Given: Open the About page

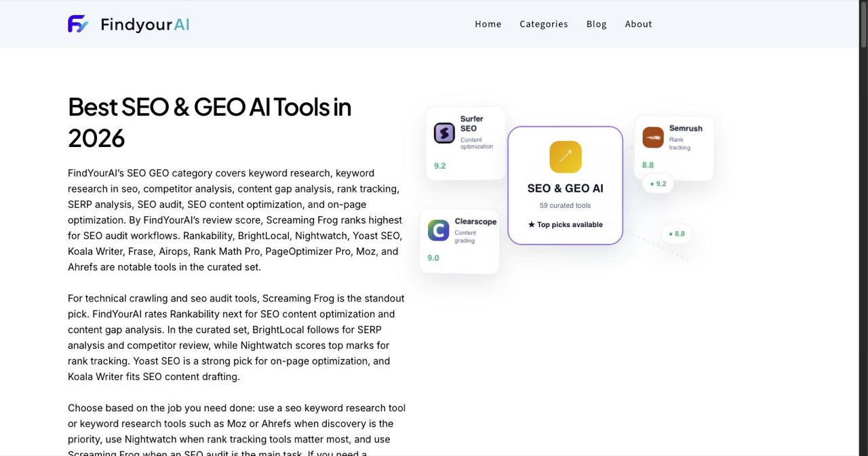Looking at the screenshot, I should [x=639, y=24].
